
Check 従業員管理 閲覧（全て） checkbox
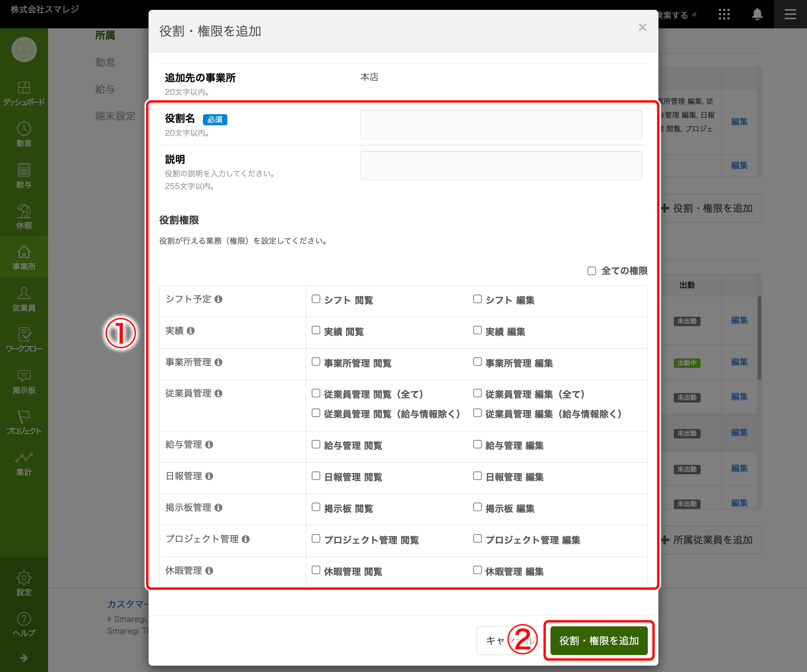pos(316,393)
